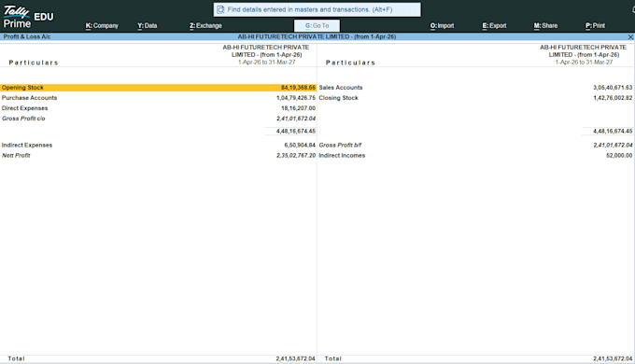Screen dimensions: 635x364
Task: Click the right Total amount 2,41,53,672.04
Action: (613, 358)
